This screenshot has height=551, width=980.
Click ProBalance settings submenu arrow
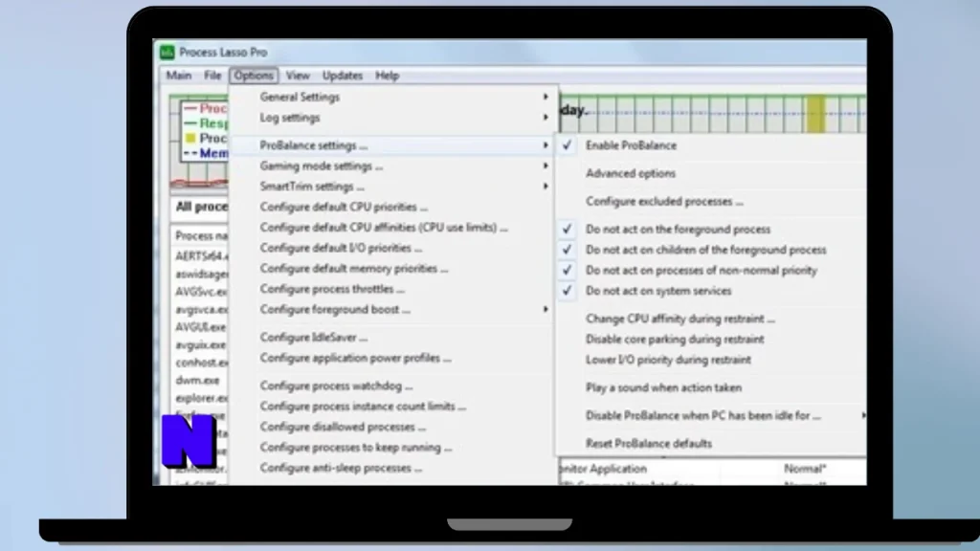546,145
